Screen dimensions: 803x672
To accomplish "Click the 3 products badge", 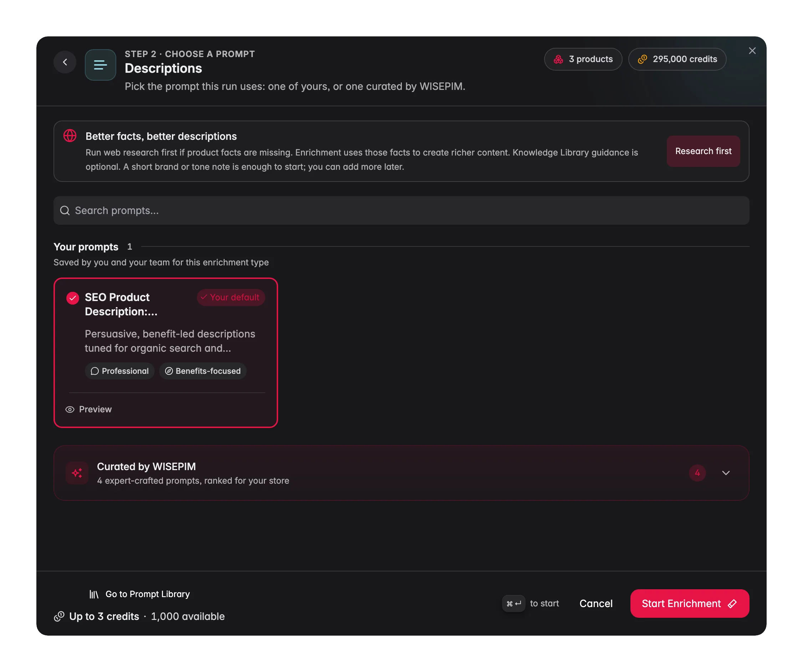I will pyautogui.click(x=583, y=59).
